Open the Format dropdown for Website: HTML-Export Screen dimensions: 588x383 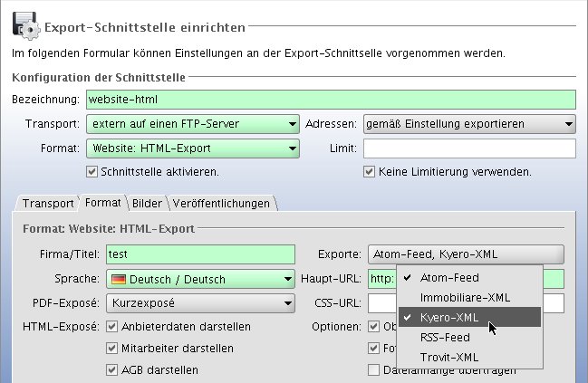tap(193, 148)
